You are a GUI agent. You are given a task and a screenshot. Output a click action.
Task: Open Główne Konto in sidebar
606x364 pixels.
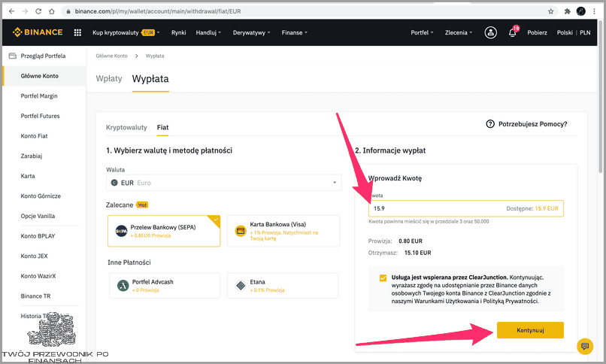click(x=44, y=76)
